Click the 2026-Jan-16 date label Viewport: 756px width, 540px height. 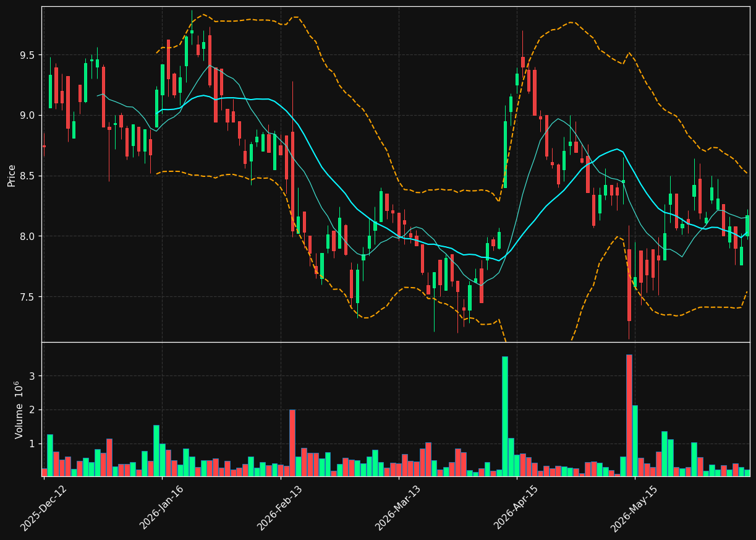click(x=161, y=507)
